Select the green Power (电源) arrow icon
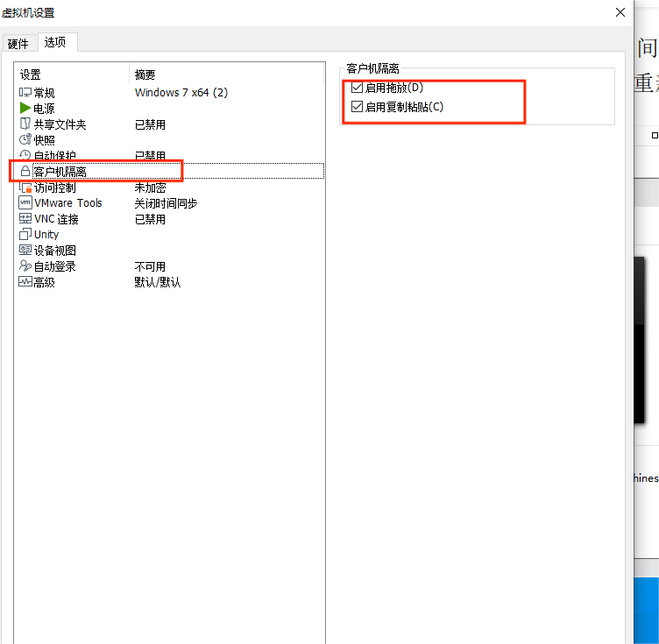Viewport: 659px width, 644px height. (x=25, y=109)
